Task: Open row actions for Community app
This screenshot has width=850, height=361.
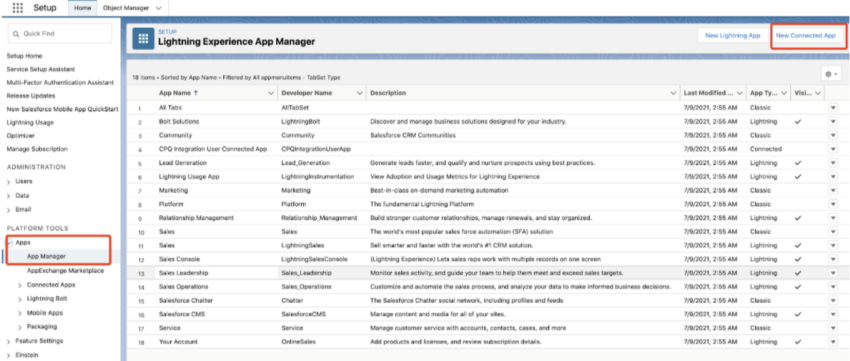Action: point(833,136)
